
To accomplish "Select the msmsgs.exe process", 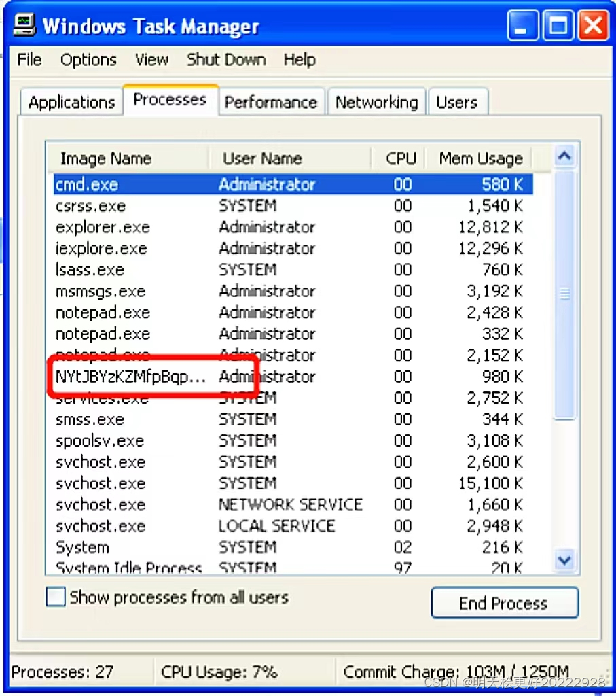I will pos(293,291).
